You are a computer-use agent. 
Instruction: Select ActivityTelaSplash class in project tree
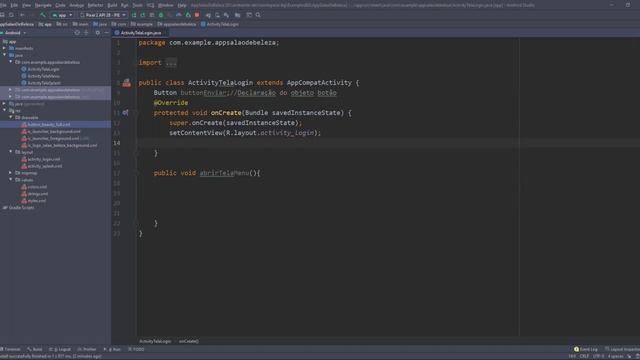pyautogui.click(x=41, y=83)
